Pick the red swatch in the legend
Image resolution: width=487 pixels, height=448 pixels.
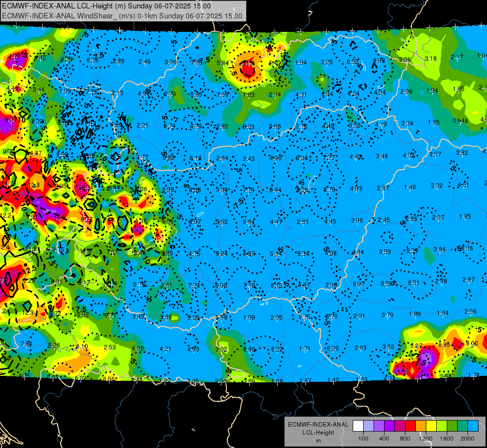pyautogui.click(x=410, y=426)
